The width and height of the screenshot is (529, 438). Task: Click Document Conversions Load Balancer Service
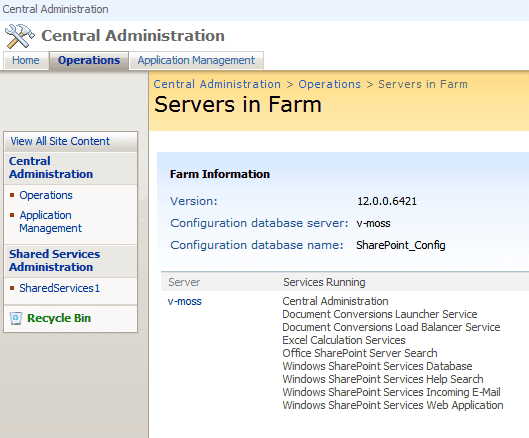click(391, 327)
